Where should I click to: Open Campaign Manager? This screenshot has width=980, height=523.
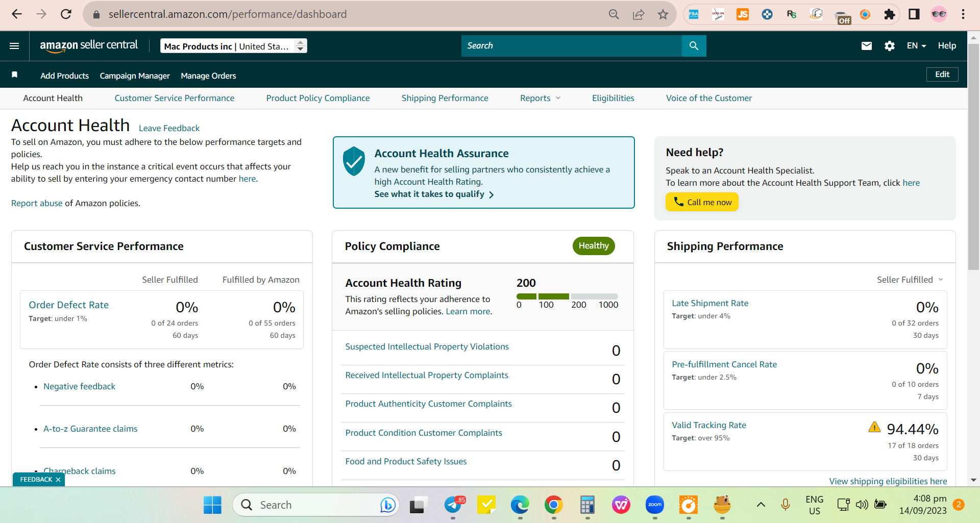coord(135,76)
